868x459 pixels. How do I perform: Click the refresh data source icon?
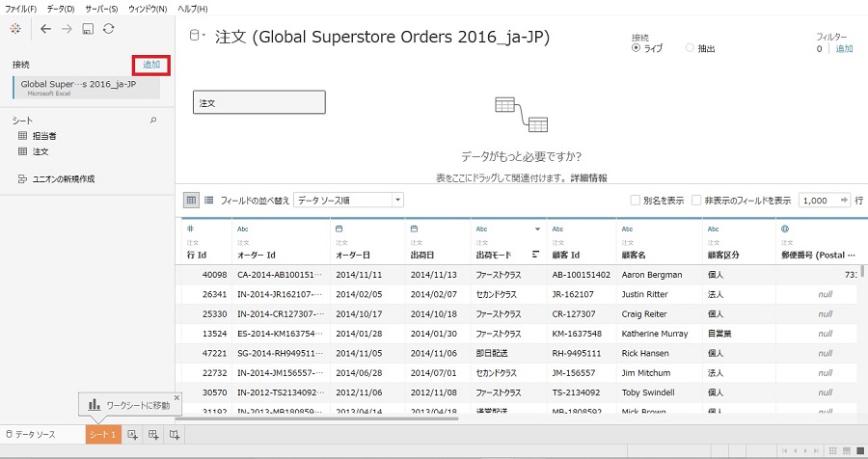click(x=109, y=29)
